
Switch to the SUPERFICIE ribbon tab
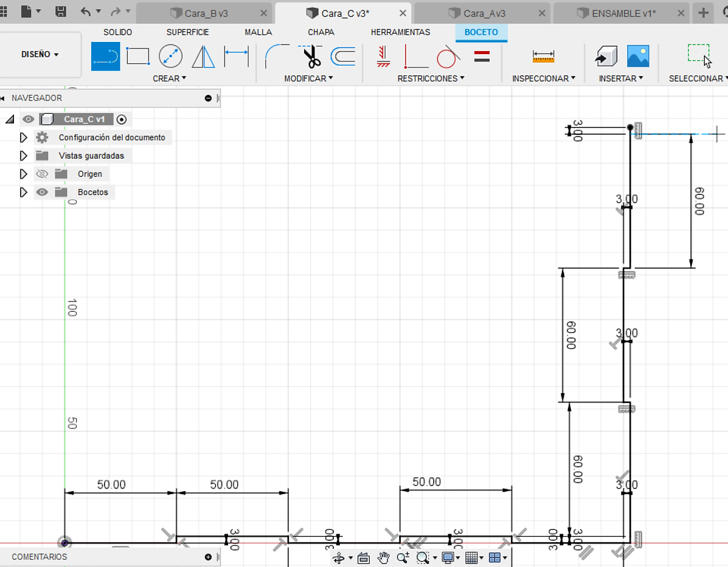(187, 32)
